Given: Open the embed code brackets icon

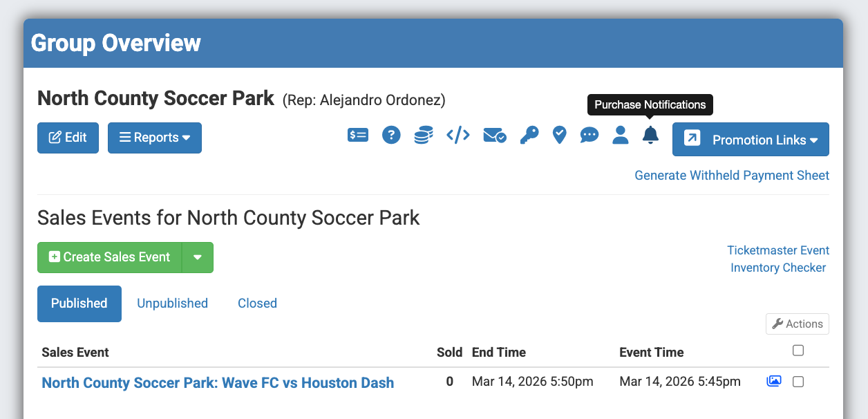Looking at the screenshot, I should [x=457, y=136].
